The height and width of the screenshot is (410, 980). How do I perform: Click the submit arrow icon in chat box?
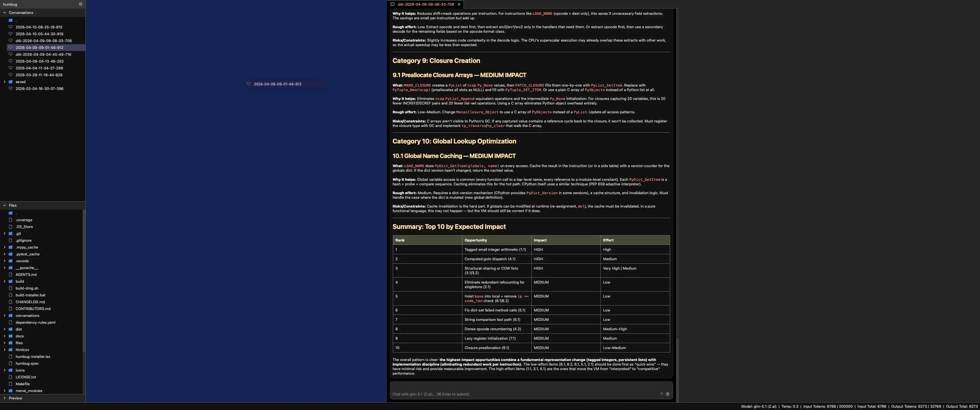coord(661,394)
